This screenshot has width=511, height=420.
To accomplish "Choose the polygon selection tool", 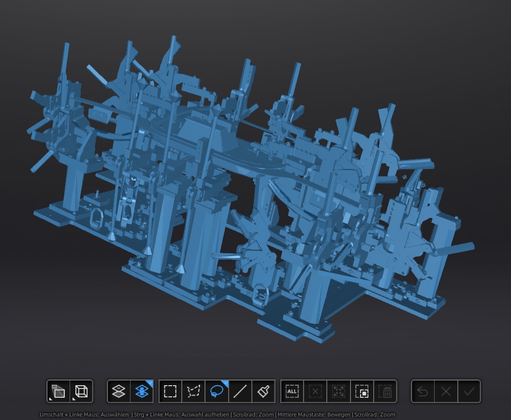I will [x=193, y=391].
